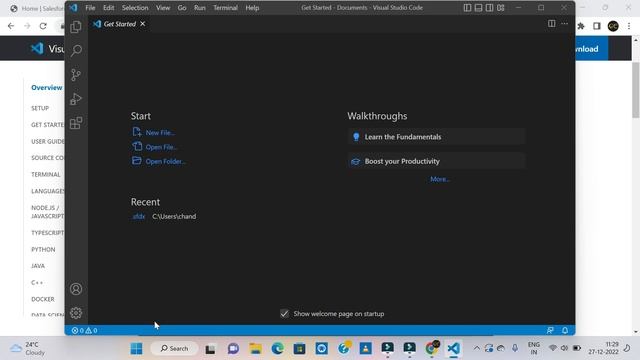Click SETUP in the browser docs sidebar
640x360 pixels.
click(x=40, y=108)
